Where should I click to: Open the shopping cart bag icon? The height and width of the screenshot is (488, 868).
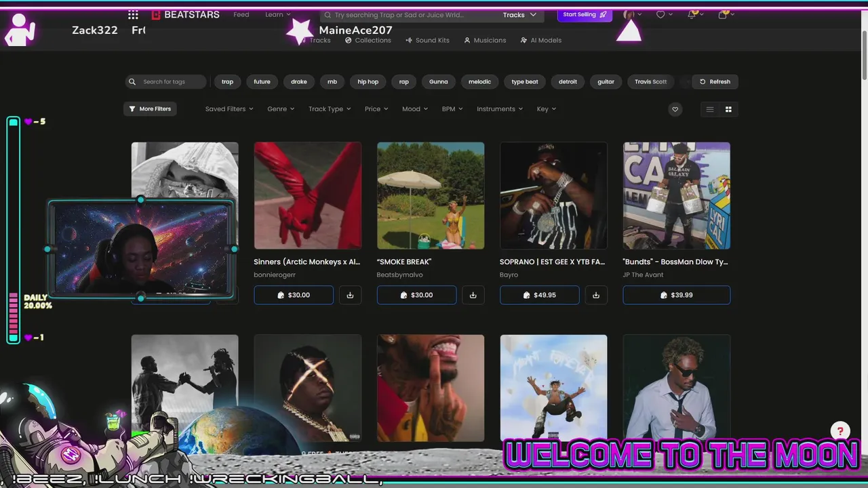pyautogui.click(x=723, y=14)
